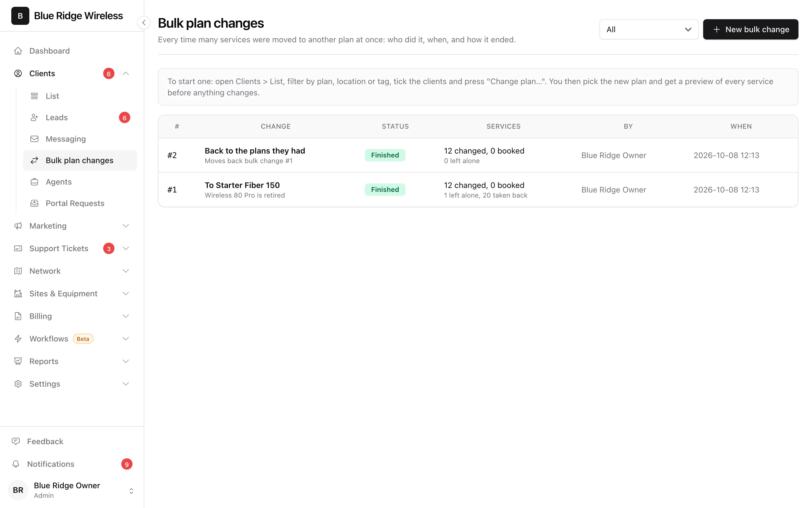Click the BR user avatar

(18, 490)
